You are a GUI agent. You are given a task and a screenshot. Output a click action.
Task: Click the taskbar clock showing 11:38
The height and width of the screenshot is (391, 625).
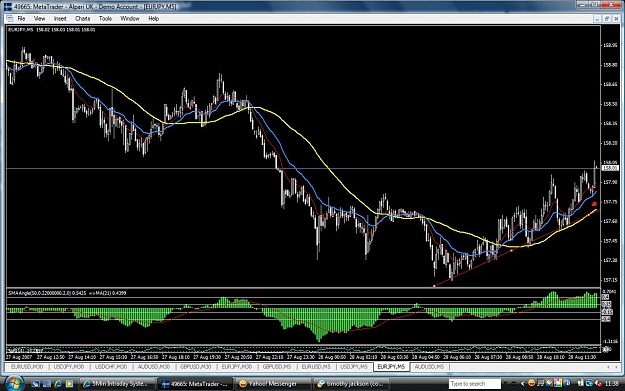611,384
